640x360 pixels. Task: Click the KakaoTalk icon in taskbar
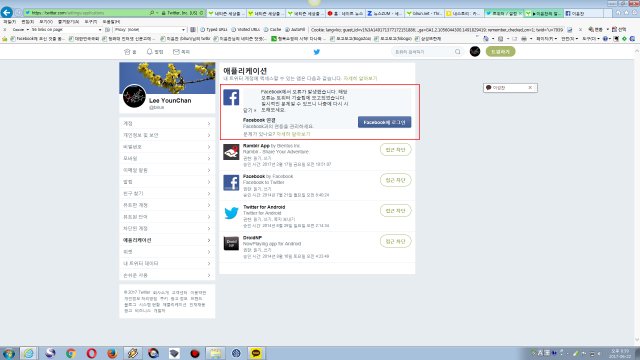tap(256, 353)
